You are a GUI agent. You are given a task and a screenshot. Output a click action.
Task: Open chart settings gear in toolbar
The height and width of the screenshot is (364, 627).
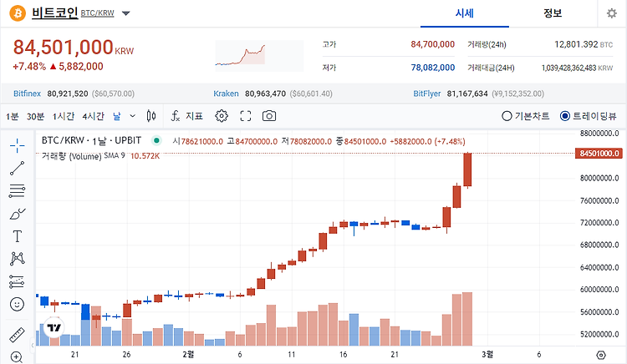[x=222, y=116]
